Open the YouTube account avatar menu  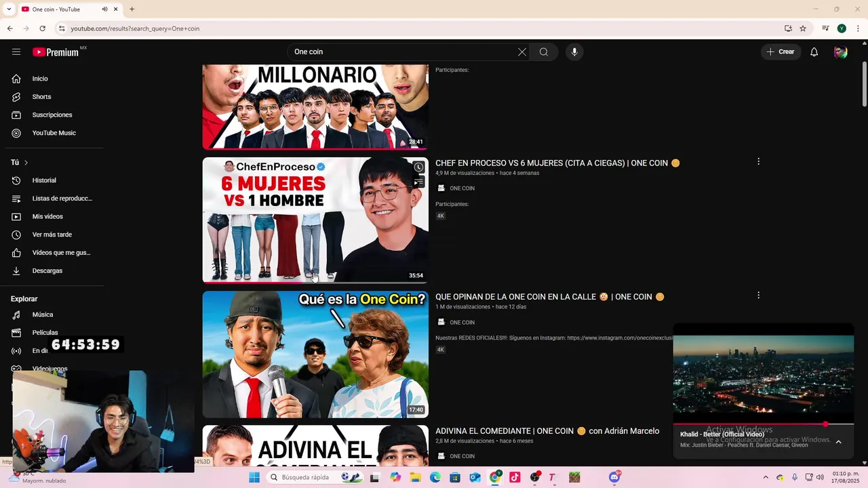[841, 52]
